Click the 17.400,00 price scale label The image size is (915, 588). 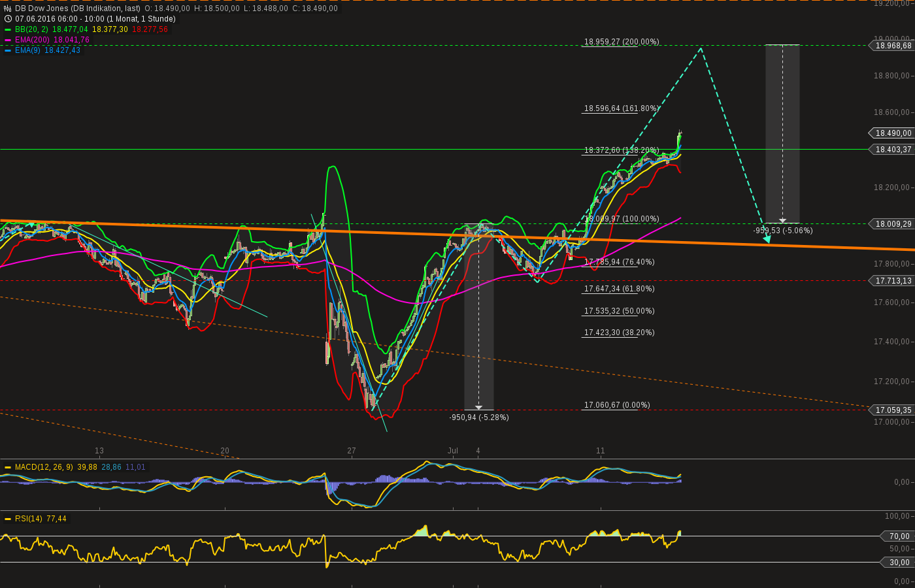click(x=892, y=342)
